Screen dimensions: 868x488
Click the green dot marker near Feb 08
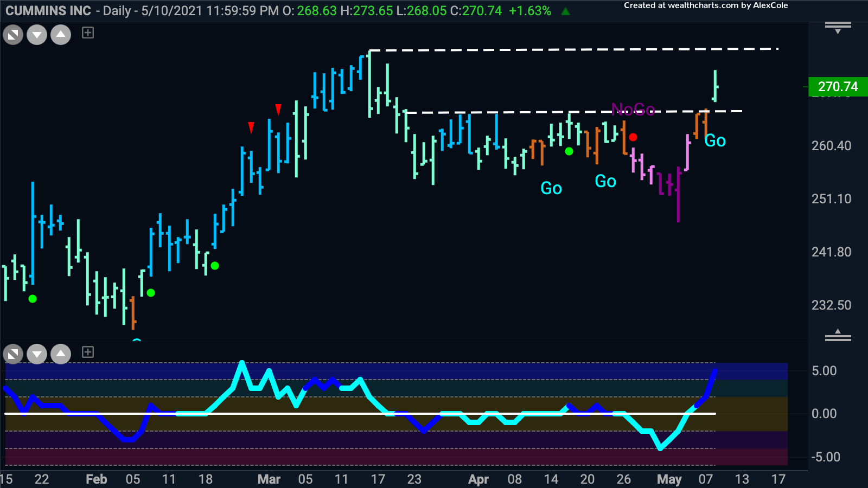pyautogui.click(x=151, y=293)
